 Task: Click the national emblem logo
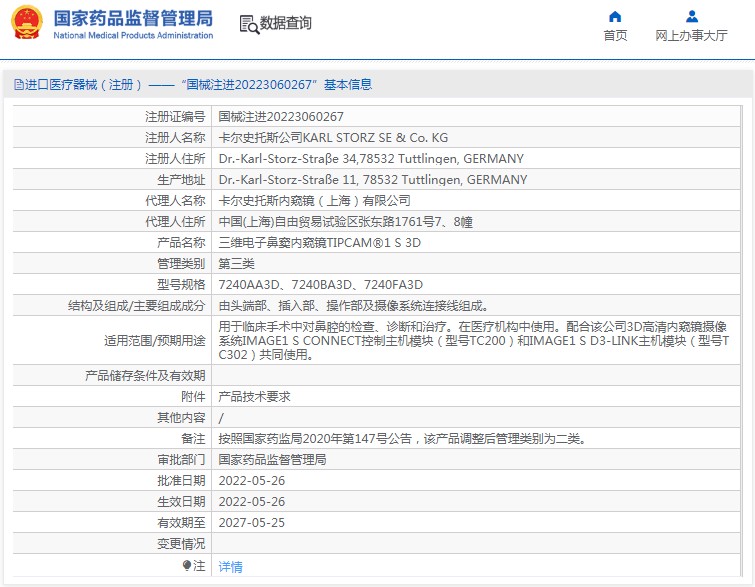pyautogui.click(x=27, y=23)
